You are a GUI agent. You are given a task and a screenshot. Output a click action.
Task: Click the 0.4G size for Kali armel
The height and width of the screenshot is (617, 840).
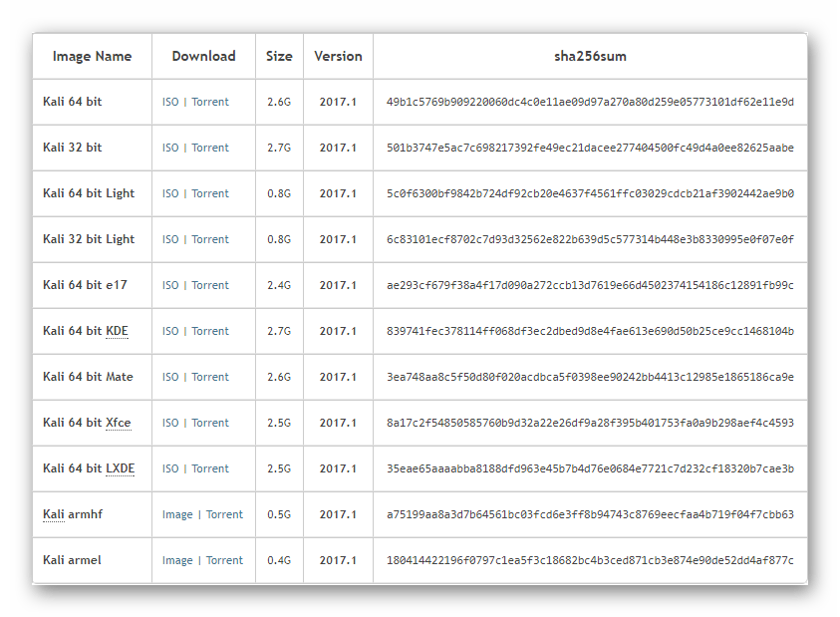point(279,560)
